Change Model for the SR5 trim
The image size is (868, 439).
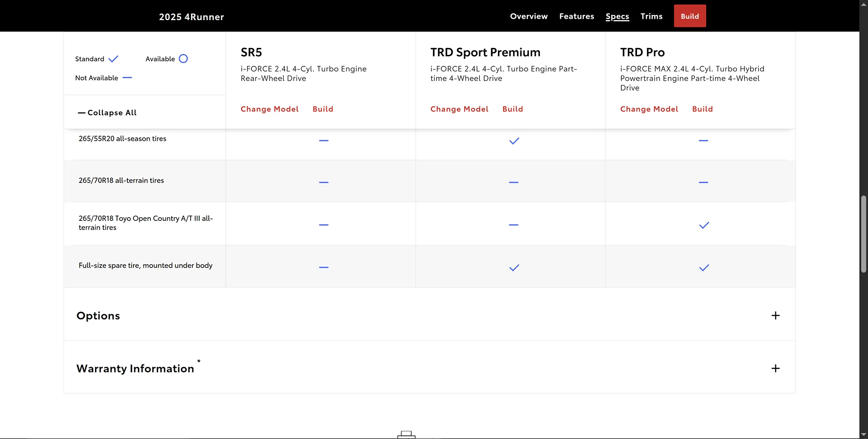[269, 109]
